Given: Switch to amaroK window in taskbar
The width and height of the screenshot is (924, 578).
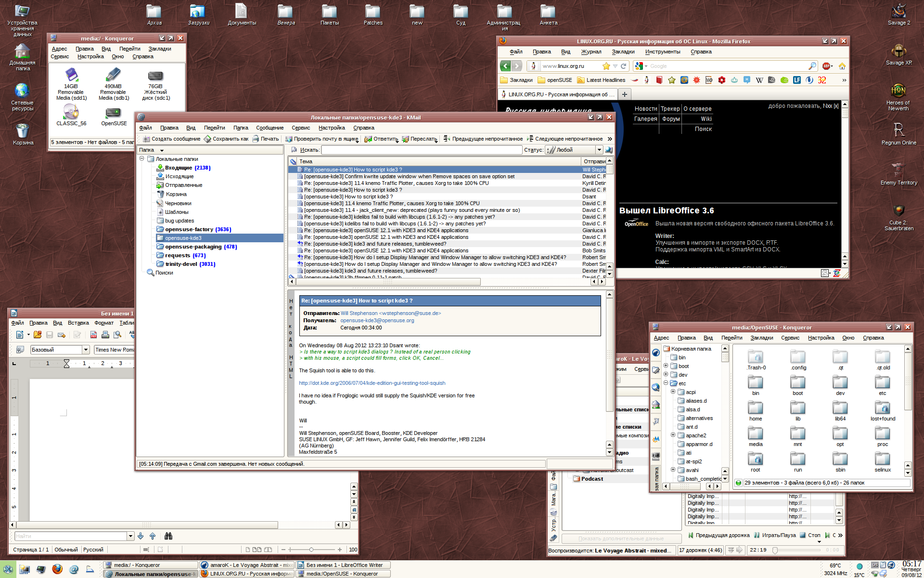Looking at the screenshot, I should [x=246, y=565].
